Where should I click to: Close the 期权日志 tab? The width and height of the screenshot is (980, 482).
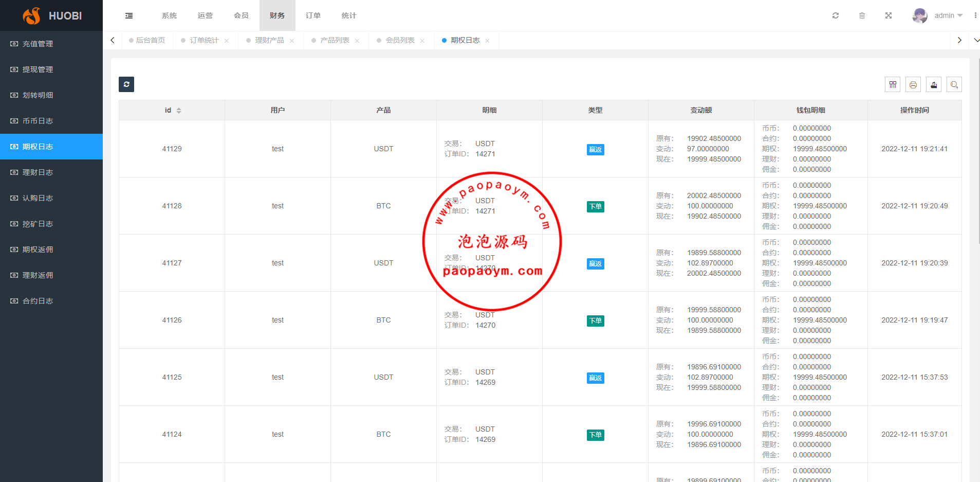[488, 41]
